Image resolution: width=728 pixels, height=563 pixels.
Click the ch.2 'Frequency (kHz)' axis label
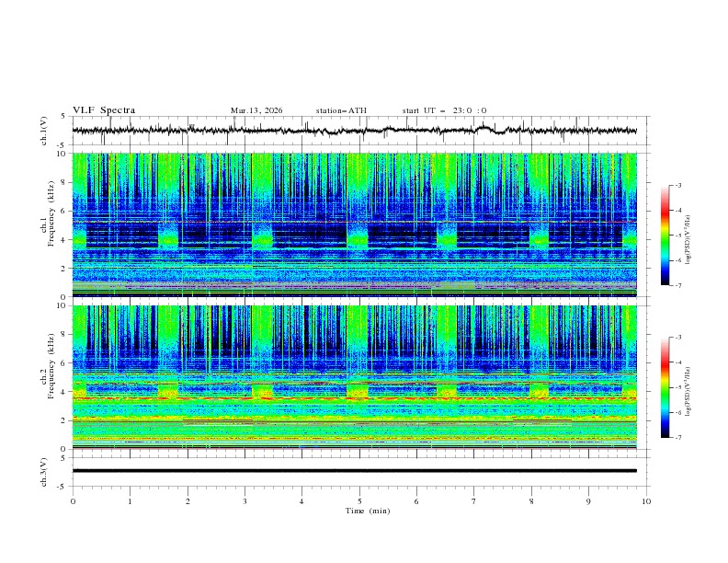click(51, 365)
